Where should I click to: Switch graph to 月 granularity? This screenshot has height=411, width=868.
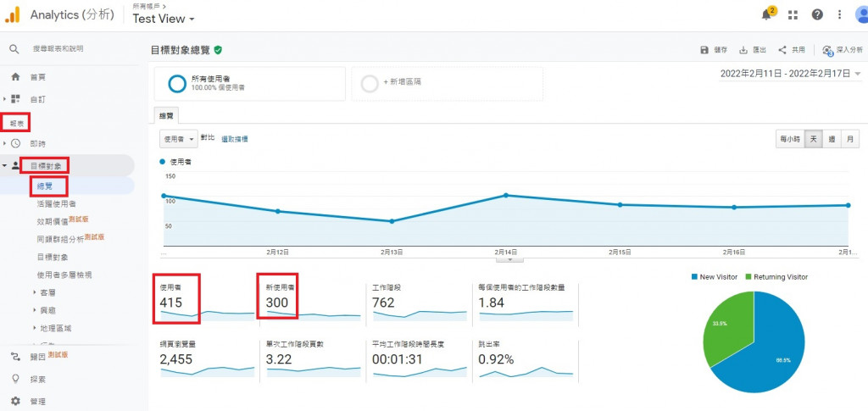[x=849, y=139]
